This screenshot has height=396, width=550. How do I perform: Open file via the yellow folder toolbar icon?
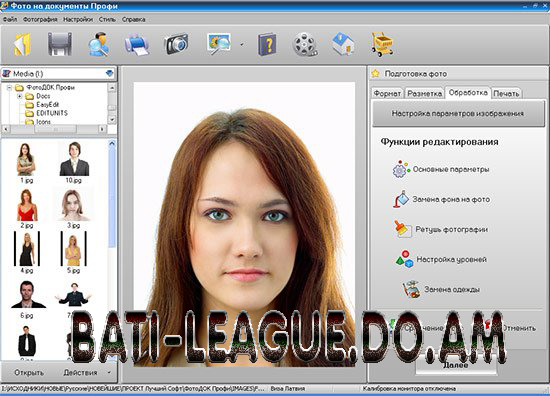tap(23, 45)
